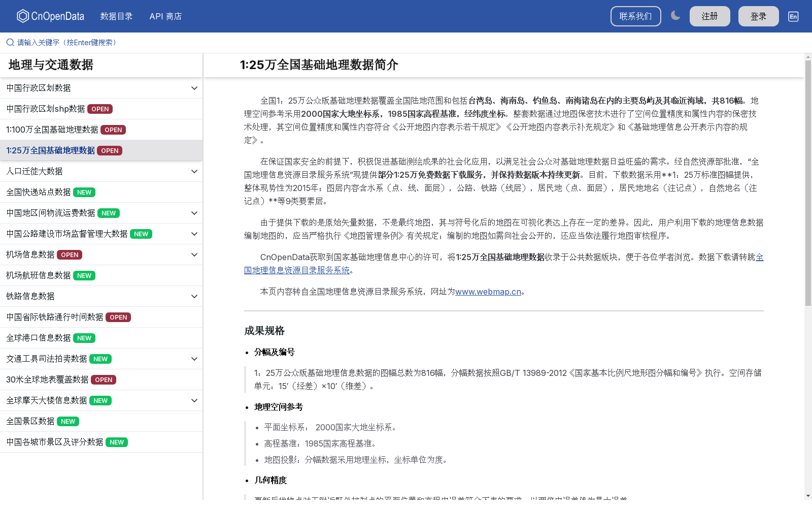Click the 全国地理信息资源目录服务系统 link

click(297, 270)
